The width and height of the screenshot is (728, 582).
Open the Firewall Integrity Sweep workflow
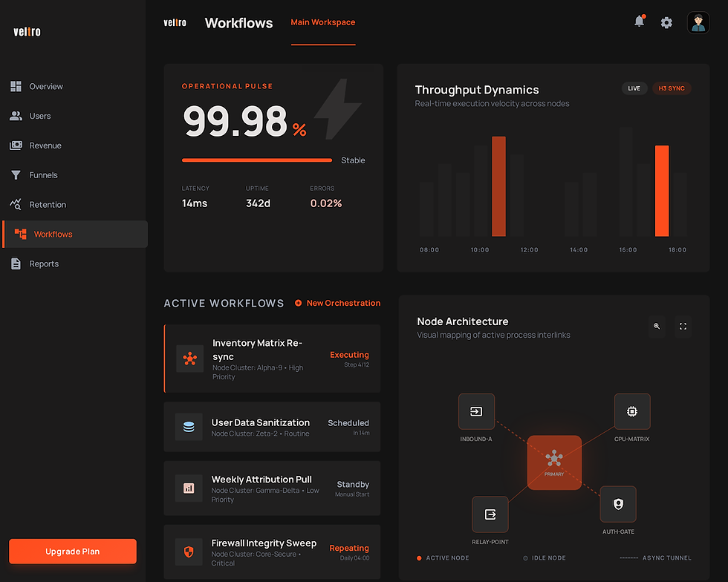(272, 552)
